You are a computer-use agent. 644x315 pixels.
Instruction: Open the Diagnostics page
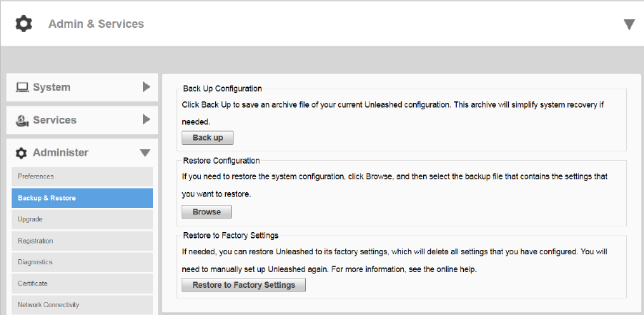[x=35, y=262]
